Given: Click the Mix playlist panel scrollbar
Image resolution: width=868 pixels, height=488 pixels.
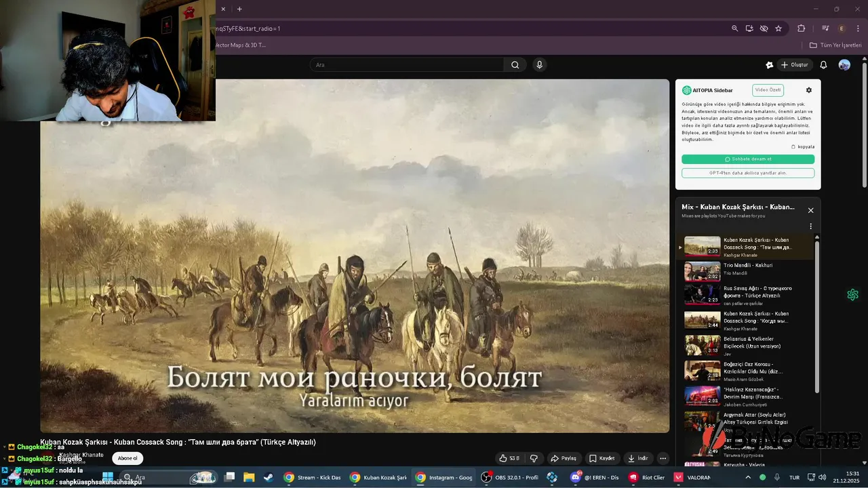Looking at the screenshot, I should [x=816, y=317].
